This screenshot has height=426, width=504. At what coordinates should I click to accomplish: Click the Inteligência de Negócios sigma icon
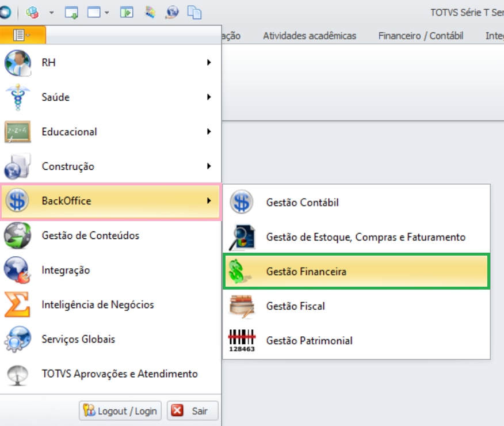coord(17,305)
